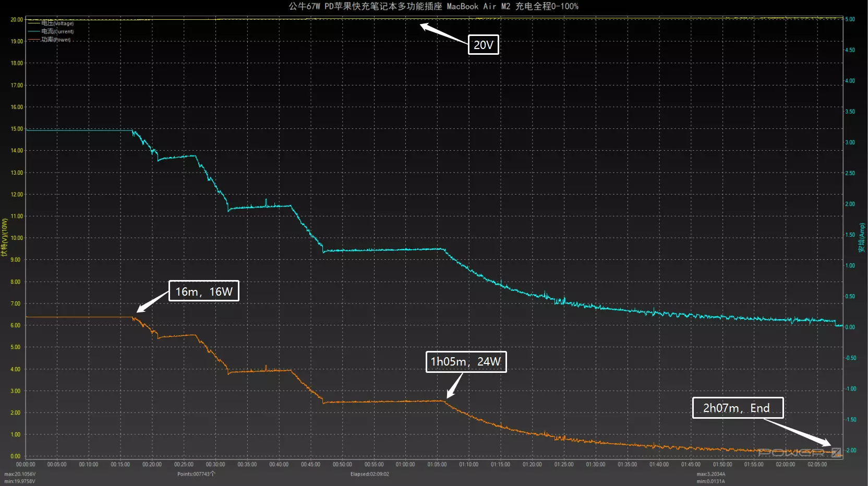Click the 02:00:00 time axis label
The height and width of the screenshot is (486, 868).
(786, 465)
